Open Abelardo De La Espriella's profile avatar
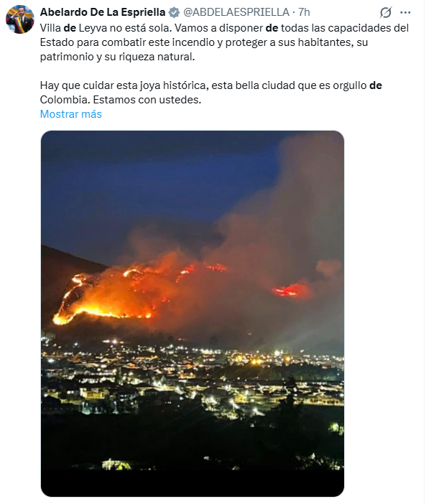The width and height of the screenshot is (426, 504). click(x=19, y=19)
